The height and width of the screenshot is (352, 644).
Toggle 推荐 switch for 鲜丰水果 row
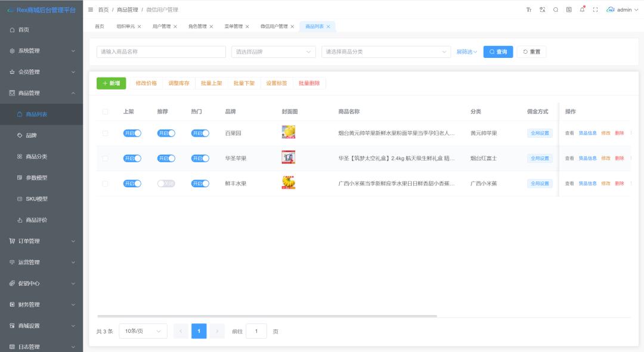tap(166, 184)
